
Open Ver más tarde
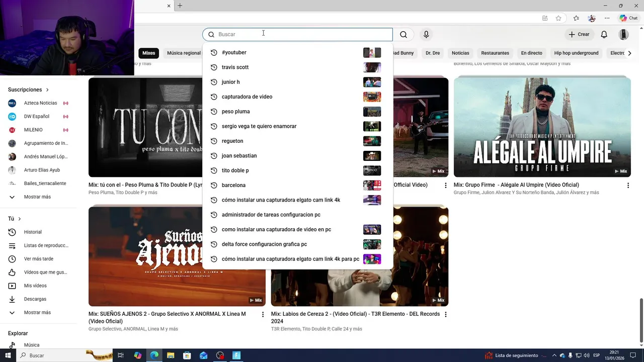(38, 259)
